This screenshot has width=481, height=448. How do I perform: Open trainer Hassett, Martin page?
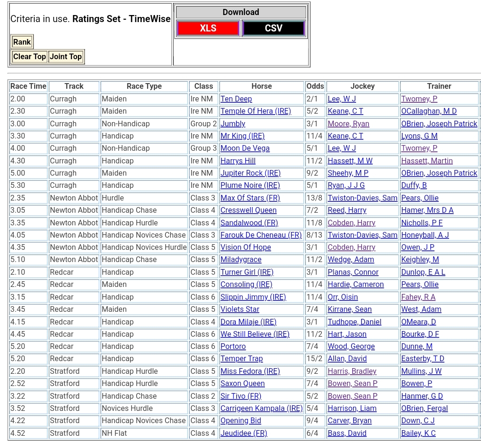[427, 161]
